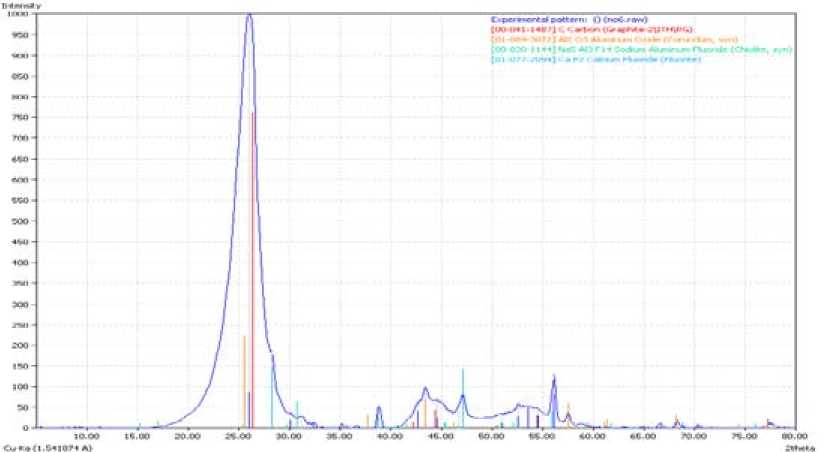This screenshot has height=452, width=819.
Task: Click the 'Cu Ka (1.541874 A)' wavelength label
Action: click(47, 448)
